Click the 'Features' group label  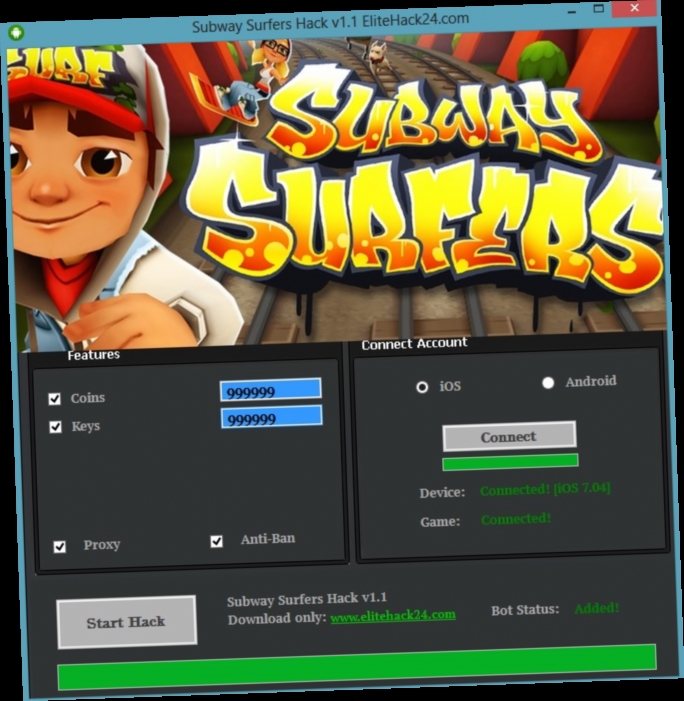[x=93, y=355]
